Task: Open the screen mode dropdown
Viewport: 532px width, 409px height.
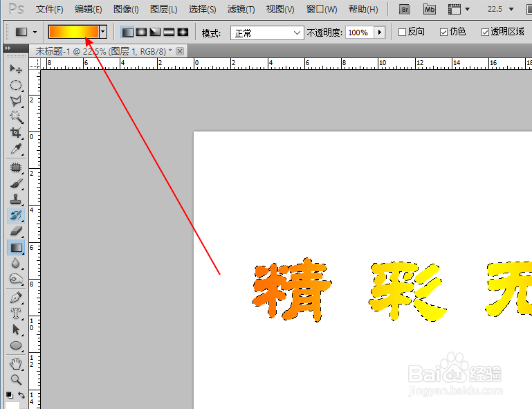Action: point(468,9)
